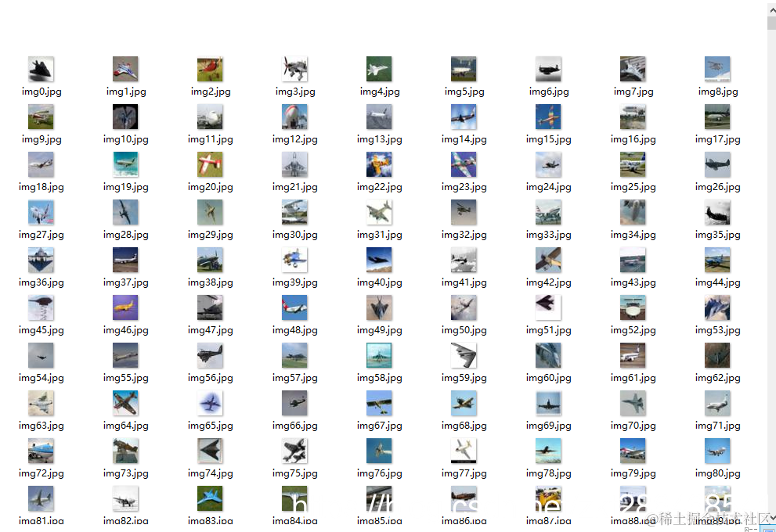776x532 pixels.
Task: Select the img65.jpg file icon
Action: pyautogui.click(x=211, y=404)
